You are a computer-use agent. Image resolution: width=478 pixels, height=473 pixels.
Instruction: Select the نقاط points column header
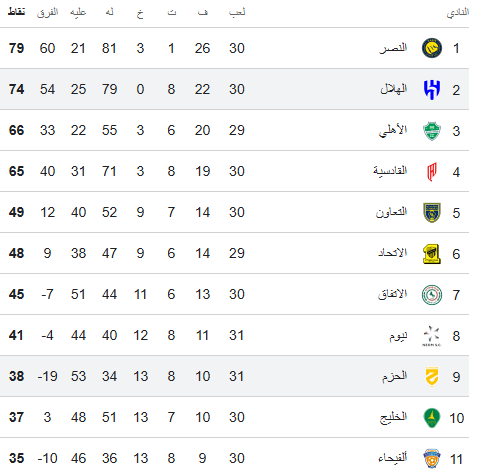16,12
